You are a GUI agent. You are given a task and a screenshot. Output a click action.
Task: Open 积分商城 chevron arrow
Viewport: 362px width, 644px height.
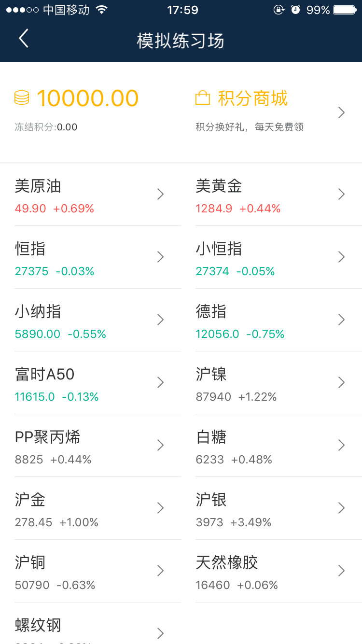point(341,112)
